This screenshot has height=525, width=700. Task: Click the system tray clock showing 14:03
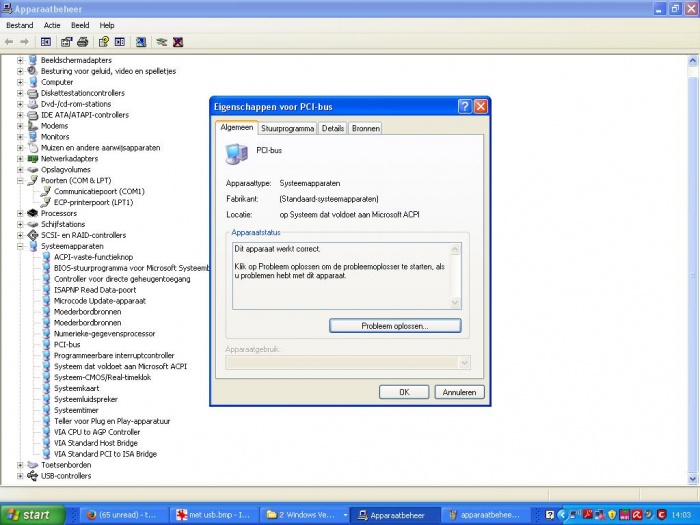(681, 515)
